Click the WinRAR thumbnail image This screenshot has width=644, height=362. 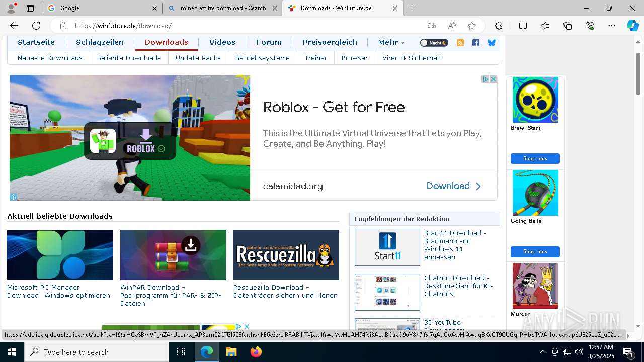click(173, 255)
